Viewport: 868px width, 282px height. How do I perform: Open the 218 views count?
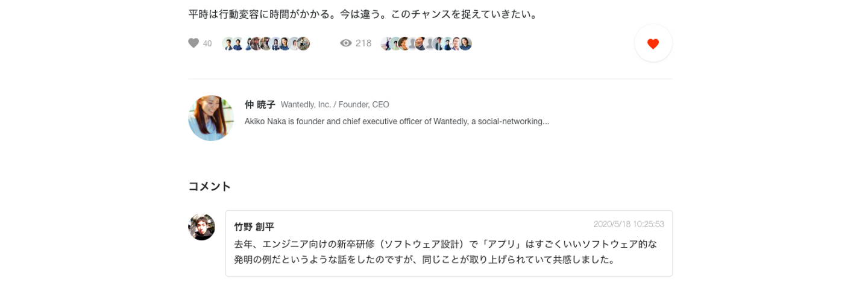(x=363, y=43)
